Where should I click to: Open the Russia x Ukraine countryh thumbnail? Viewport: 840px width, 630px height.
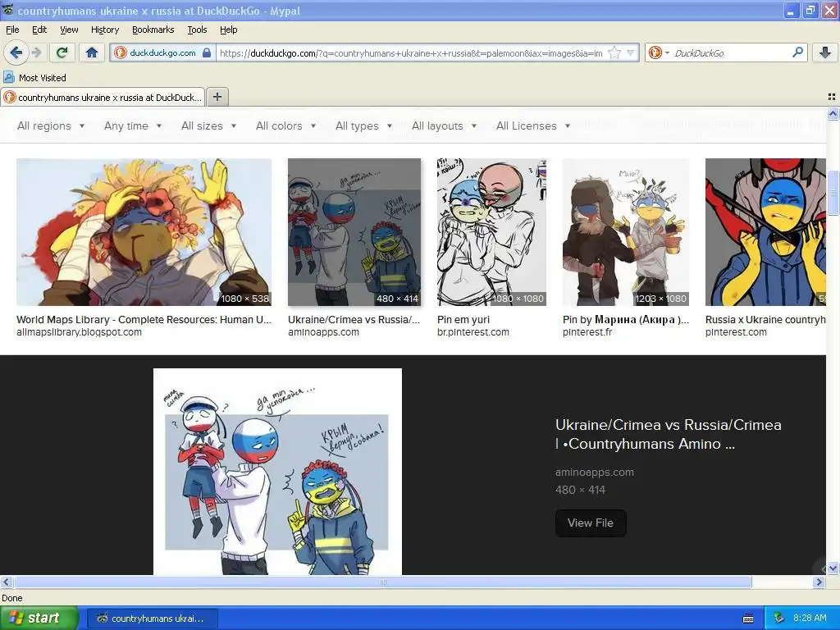pos(765,232)
